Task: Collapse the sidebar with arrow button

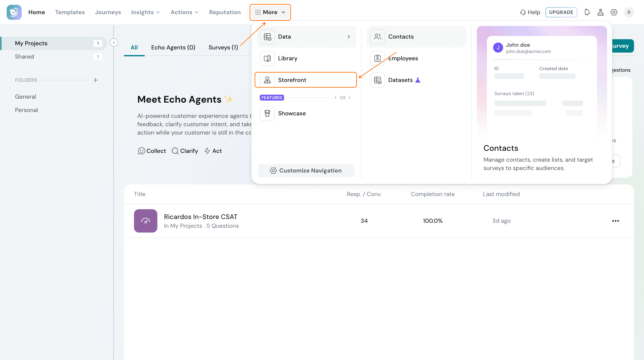Action: tap(114, 43)
